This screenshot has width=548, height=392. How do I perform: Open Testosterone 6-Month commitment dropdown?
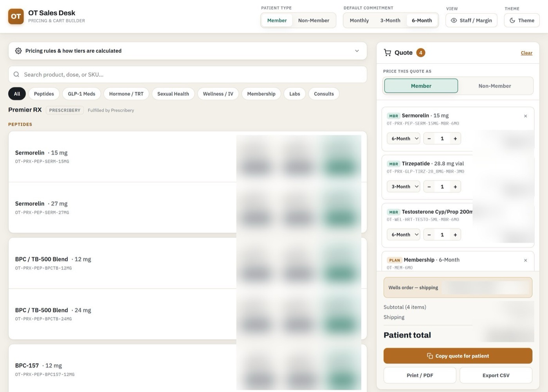(x=404, y=235)
